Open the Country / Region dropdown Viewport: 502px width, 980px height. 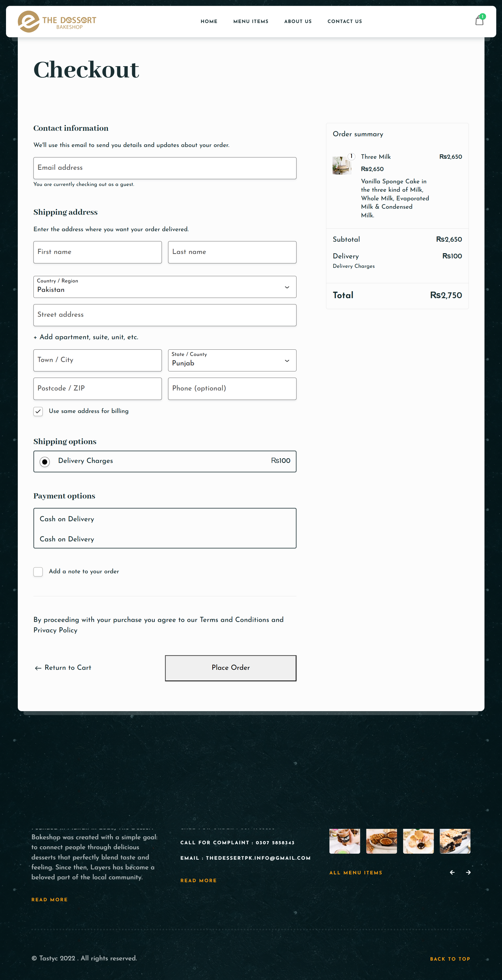click(165, 287)
